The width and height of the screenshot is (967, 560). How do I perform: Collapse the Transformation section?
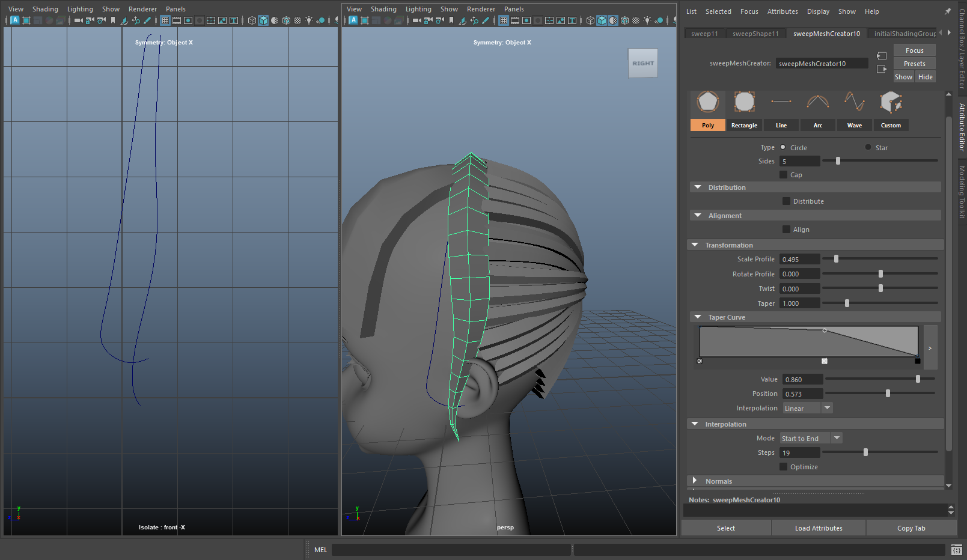point(695,245)
